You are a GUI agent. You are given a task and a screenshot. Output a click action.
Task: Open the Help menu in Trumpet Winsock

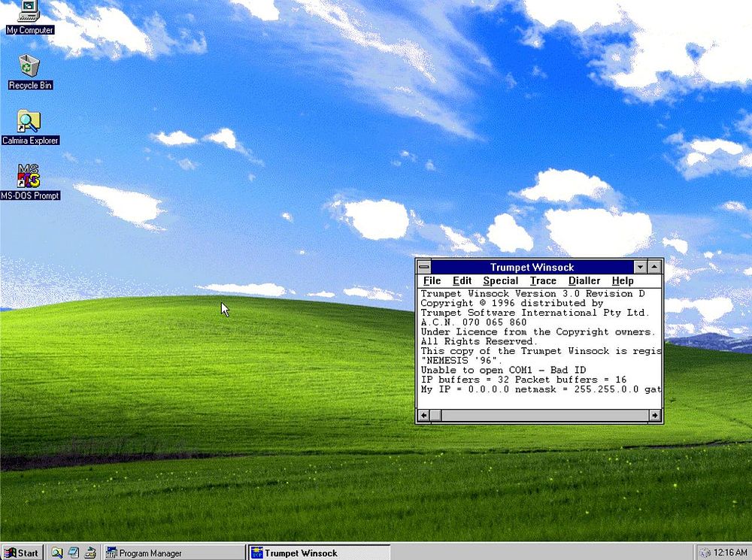623,281
